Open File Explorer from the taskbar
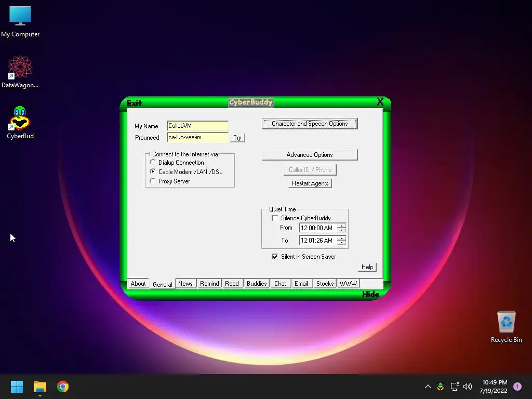The image size is (532, 399). [39, 387]
